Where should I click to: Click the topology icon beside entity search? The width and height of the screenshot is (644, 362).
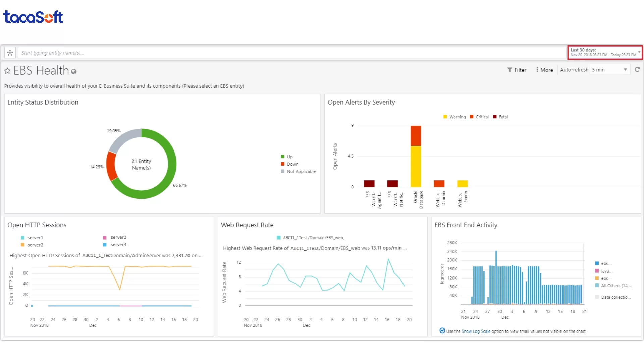pyautogui.click(x=10, y=53)
